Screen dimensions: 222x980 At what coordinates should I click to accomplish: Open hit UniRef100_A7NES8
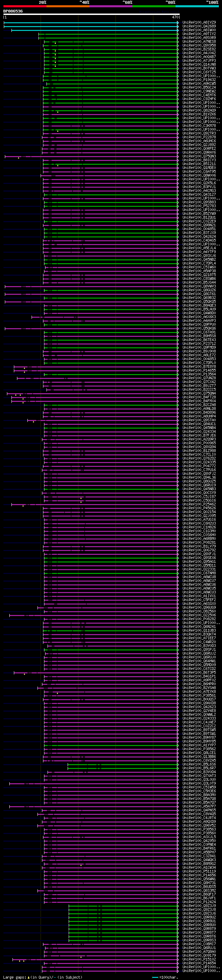[199, 41]
